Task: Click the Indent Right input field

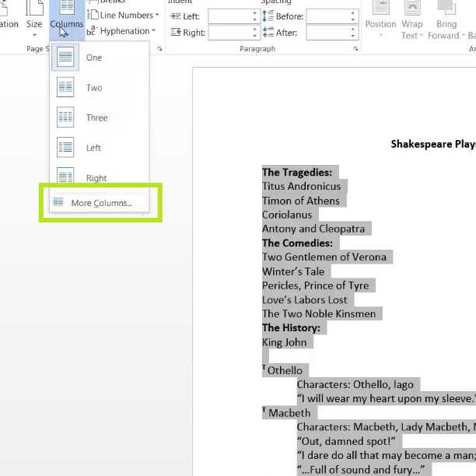Action: click(230, 33)
